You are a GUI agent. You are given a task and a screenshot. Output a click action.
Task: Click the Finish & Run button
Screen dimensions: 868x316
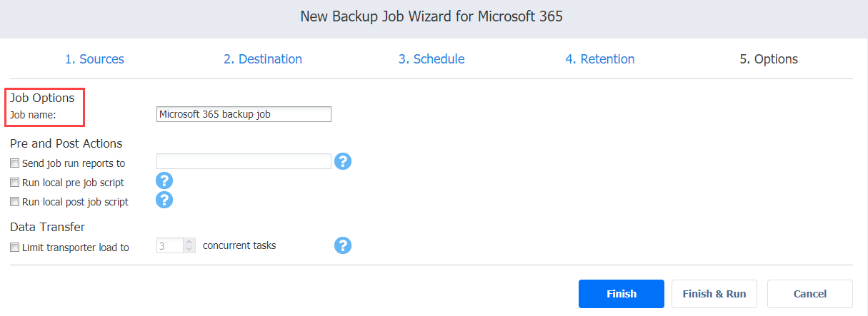point(714,294)
